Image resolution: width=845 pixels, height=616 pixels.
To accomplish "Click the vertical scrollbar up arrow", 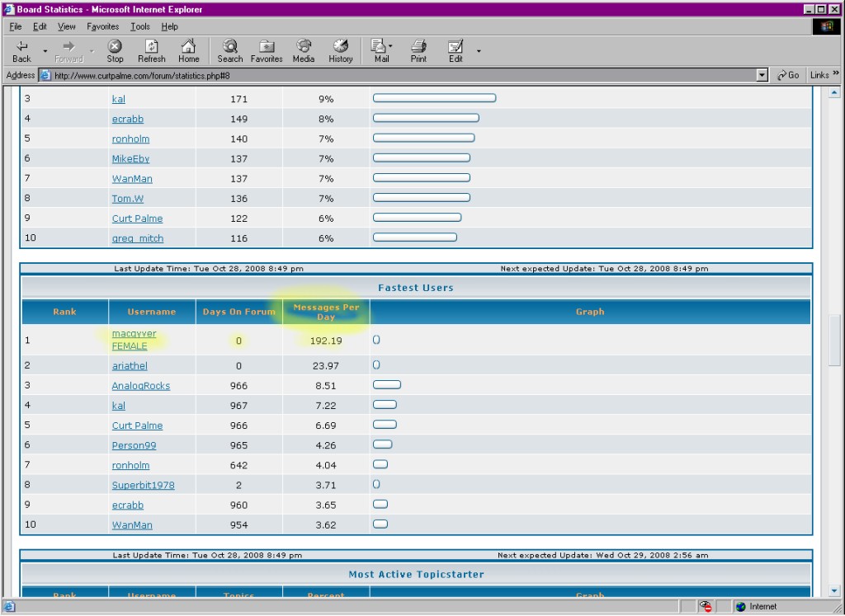I will (x=834, y=92).
